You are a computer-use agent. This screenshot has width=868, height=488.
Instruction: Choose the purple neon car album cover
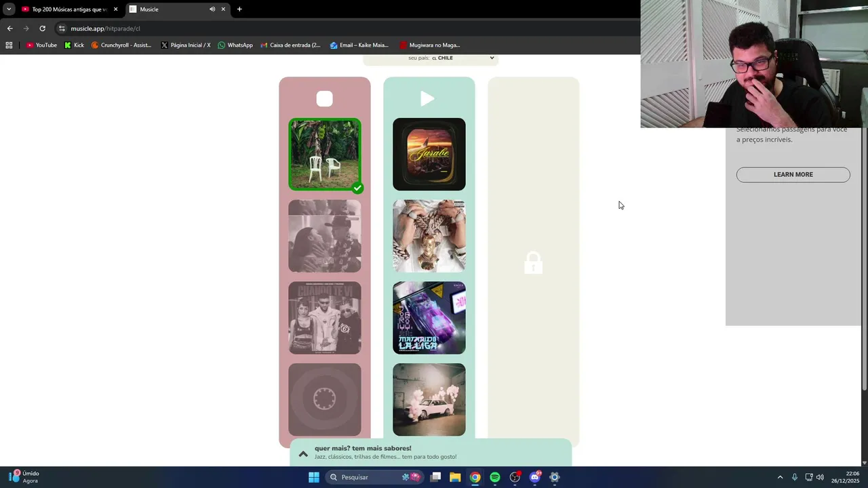(429, 318)
